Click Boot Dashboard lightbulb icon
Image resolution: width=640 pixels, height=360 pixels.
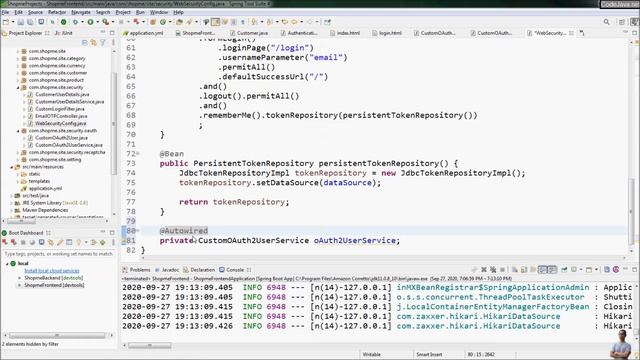point(79,242)
